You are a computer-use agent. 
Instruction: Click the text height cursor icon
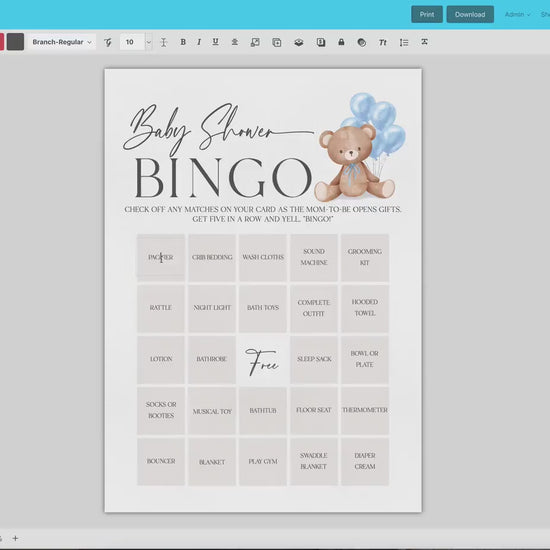[x=163, y=42]
